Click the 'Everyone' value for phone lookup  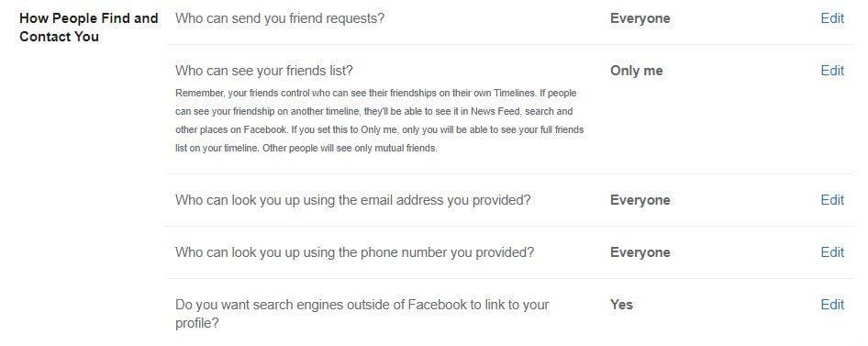(640, 252)
